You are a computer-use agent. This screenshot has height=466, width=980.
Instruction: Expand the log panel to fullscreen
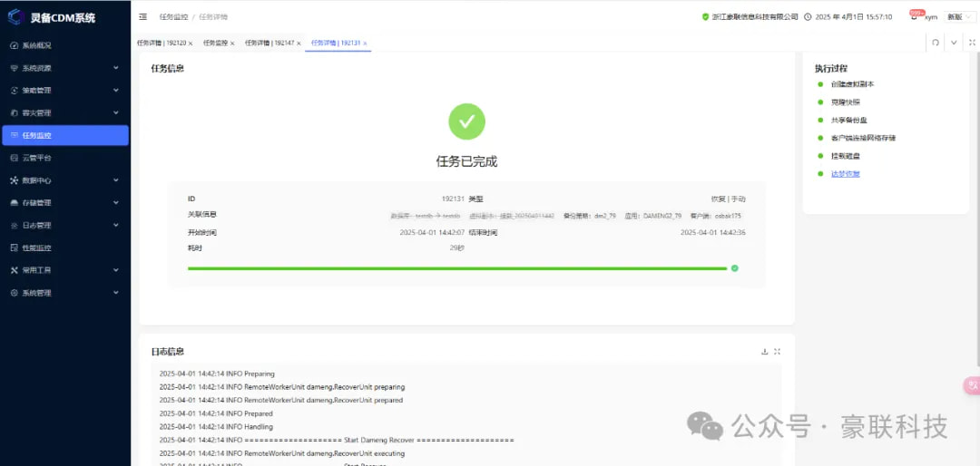pyautogui.click(x=778, y=352)
